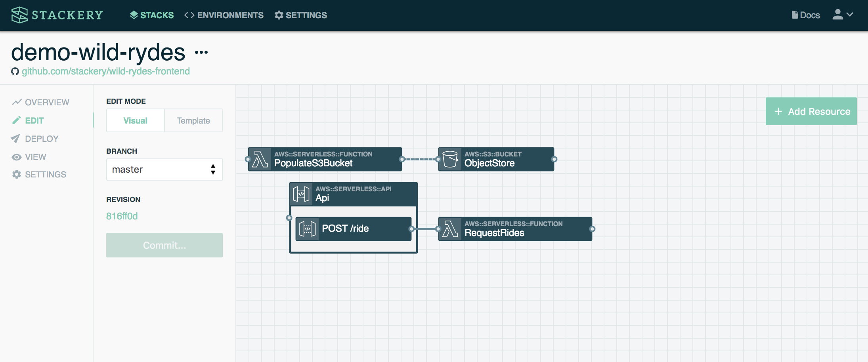Viewport: 868px width, 362px height.
Task: Select the Api gateway icon in header
Action: coord(301,194)
